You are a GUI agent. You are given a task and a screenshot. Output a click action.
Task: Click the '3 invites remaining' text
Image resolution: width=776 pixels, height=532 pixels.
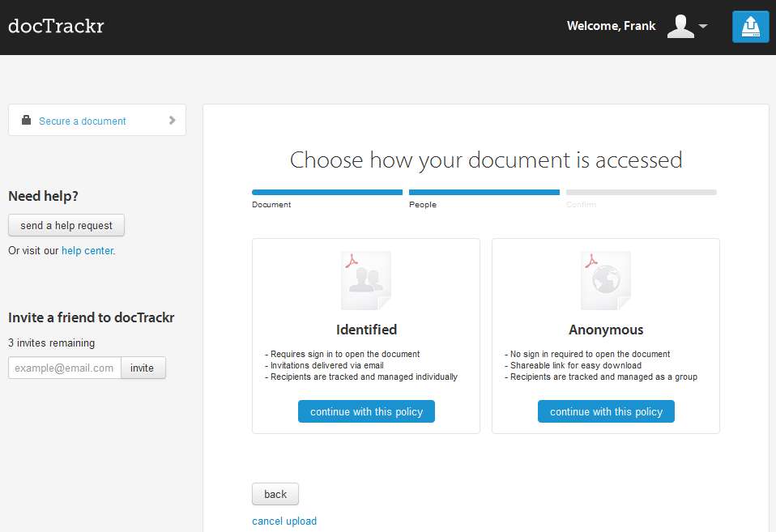[52, 343]
